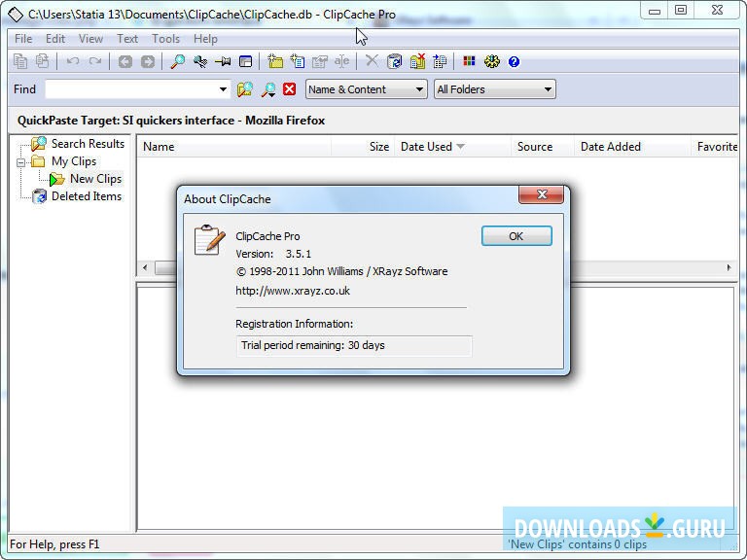This screenshot has width=747, height=560.
Task: Click the grid with blue arrow icon
Action: tap(440, 61)
